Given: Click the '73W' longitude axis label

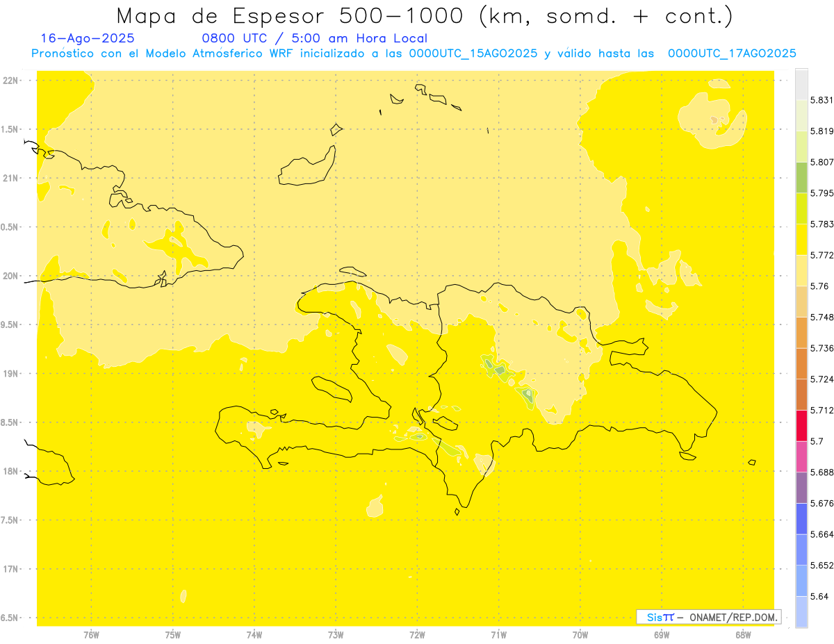Looking at the screenshot, I should 336,635.
